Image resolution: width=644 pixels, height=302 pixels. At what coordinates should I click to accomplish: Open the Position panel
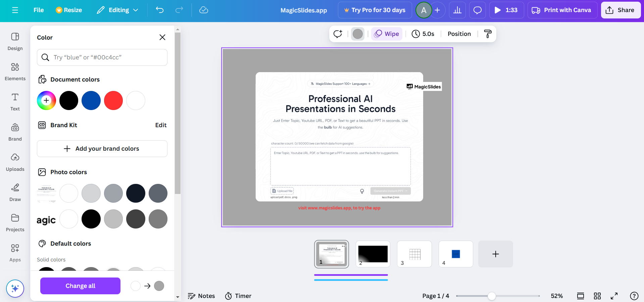click(x=459, y=34)
